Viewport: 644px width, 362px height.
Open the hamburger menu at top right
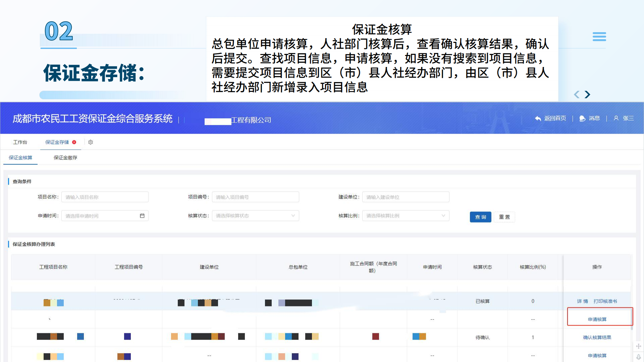point(599,37)
